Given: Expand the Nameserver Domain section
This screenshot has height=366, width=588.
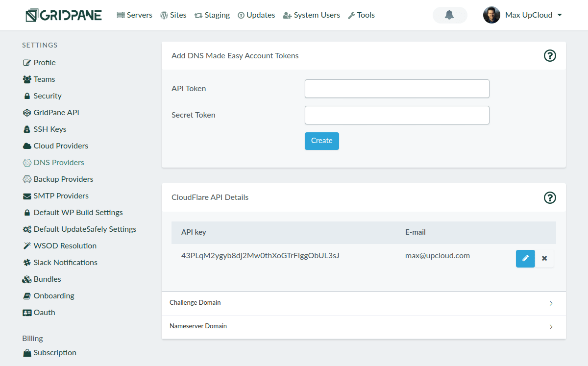Looking at the screenshot, I should point(364,327).
